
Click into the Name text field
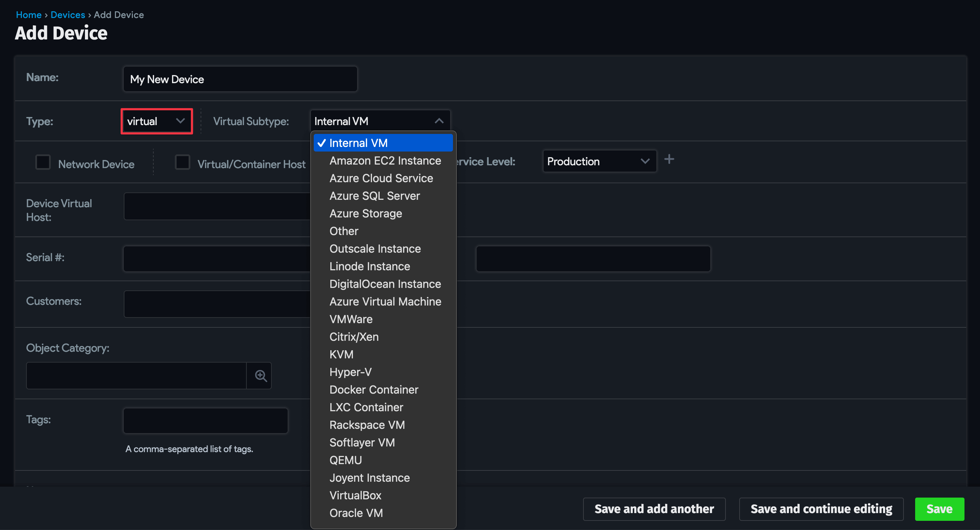pyautogui.click(x=240, y=79)
